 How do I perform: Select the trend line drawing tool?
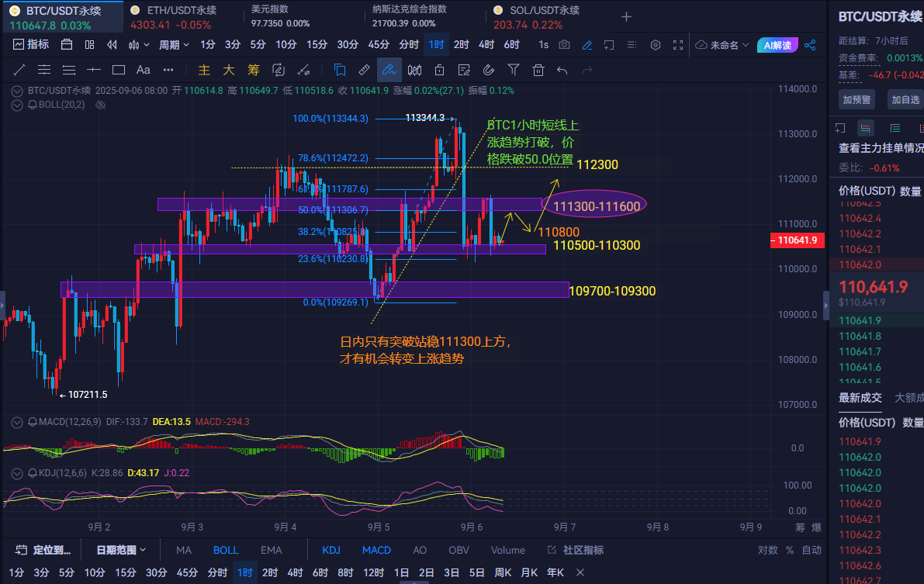tap(19, 70)
